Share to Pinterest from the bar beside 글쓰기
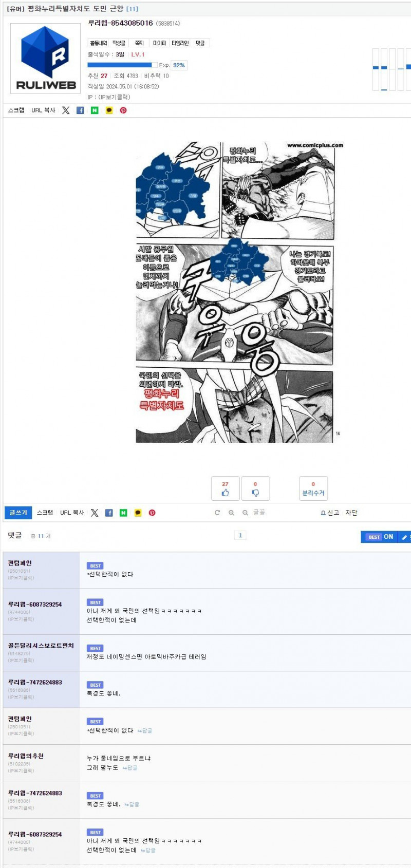The height and width of the screenshot is (868, 411). [x=152, y=513]
